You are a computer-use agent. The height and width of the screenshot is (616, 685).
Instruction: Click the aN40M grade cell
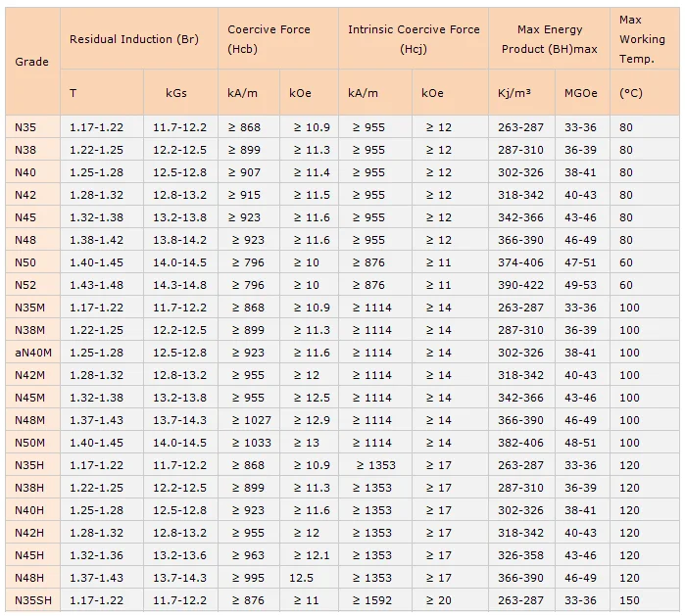[x=31, y=353]
